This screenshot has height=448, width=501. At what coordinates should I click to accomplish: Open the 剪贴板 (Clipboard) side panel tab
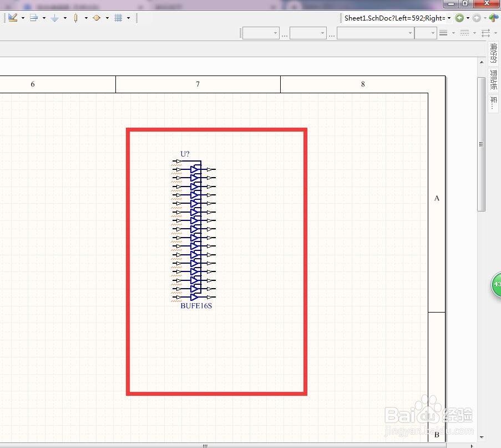(493, 79)
